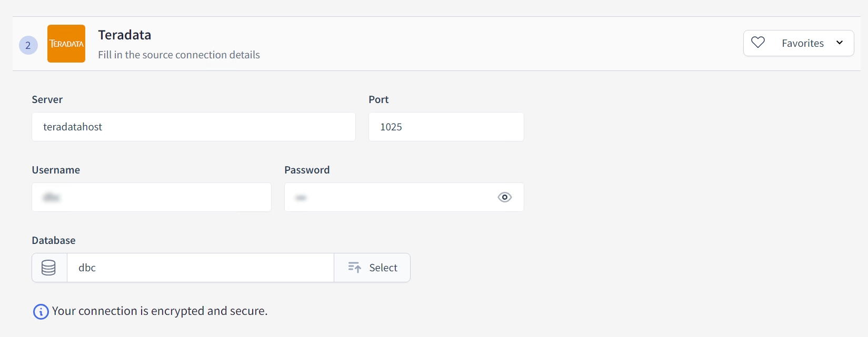Click the Database field label
Screen dimensions: 868x337
54,240
